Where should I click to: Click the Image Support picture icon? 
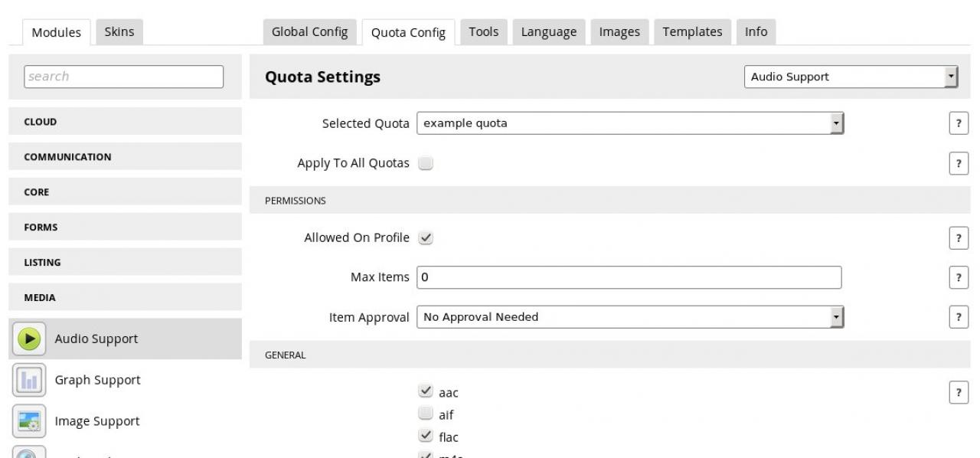tap(29, 421)
